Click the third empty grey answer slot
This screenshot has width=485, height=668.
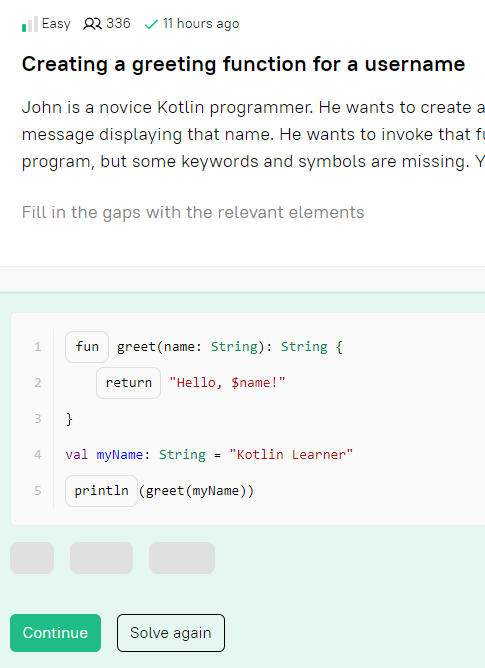(x=182, y=558)
